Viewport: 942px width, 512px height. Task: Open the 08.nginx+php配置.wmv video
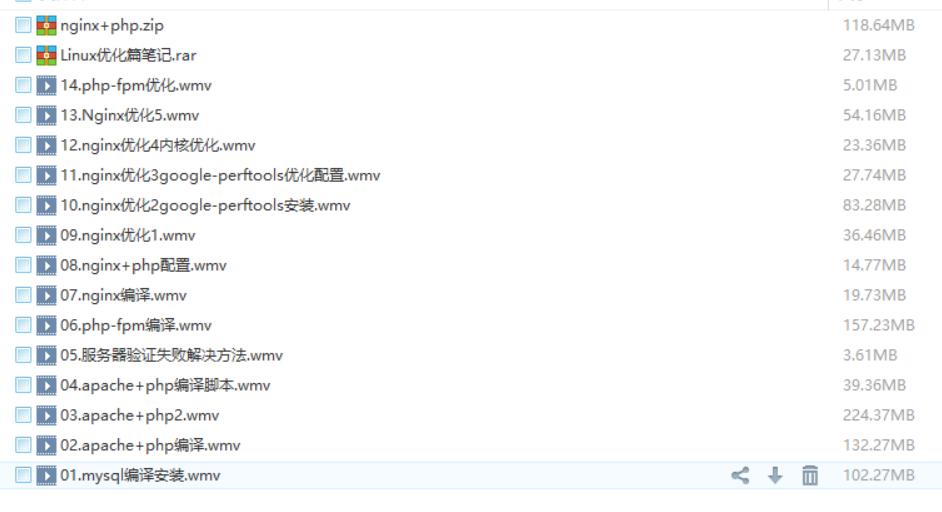(144, 265)
